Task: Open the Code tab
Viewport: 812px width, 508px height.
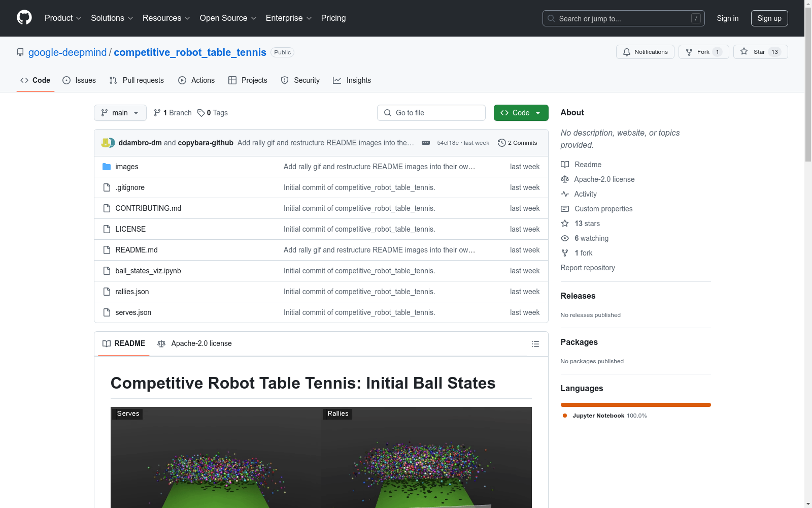Action: [x=36, y=80]
